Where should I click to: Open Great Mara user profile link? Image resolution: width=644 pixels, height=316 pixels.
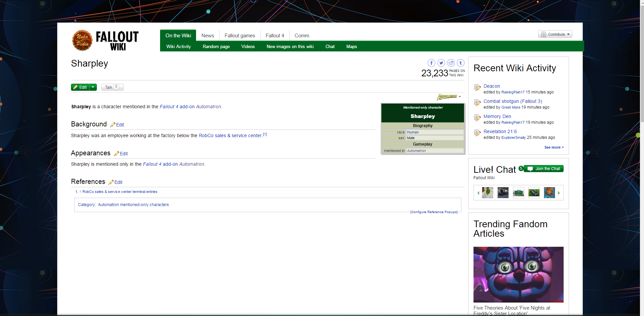click(x=510, y=107)
